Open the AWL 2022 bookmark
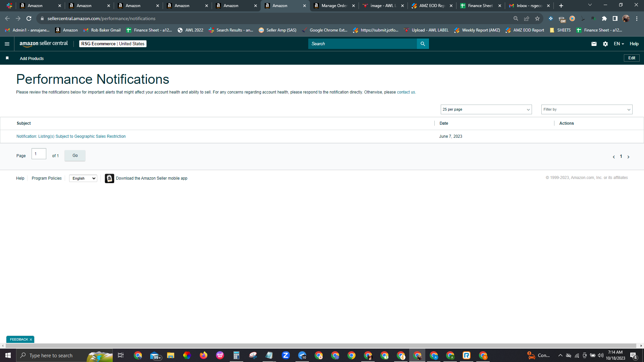Image resolution: width=644 pixels, height=362 pixels. pos(190,30)
